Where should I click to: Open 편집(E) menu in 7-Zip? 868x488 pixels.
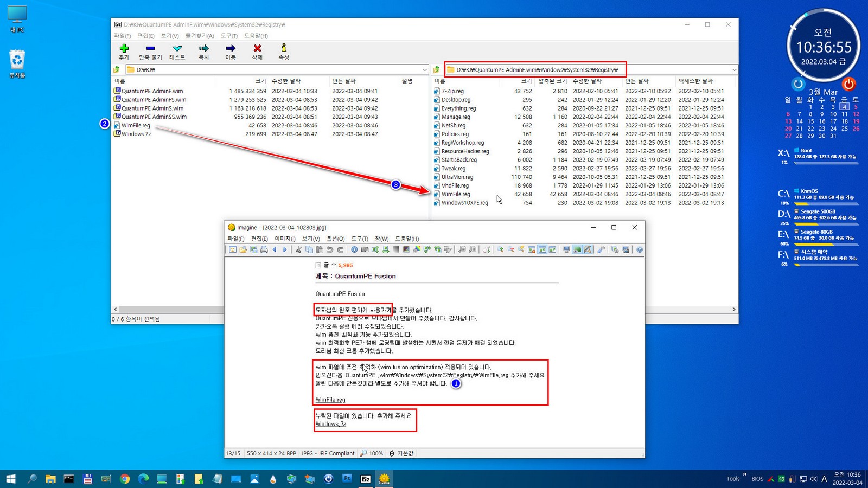click(x=146, y=36)
